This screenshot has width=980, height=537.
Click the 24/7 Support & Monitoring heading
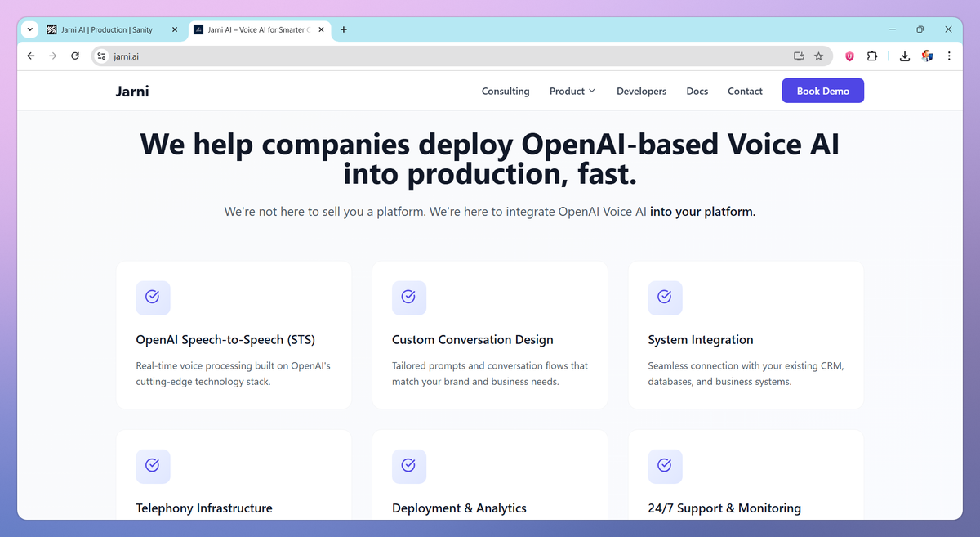coord(724,508)
